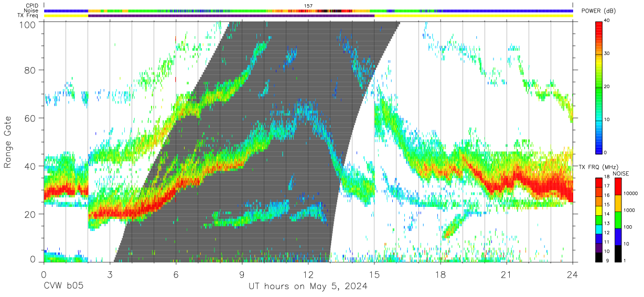644x297 pixels.
Task: Click hour 15 on the time axis
Action: (x=374, y=274)
